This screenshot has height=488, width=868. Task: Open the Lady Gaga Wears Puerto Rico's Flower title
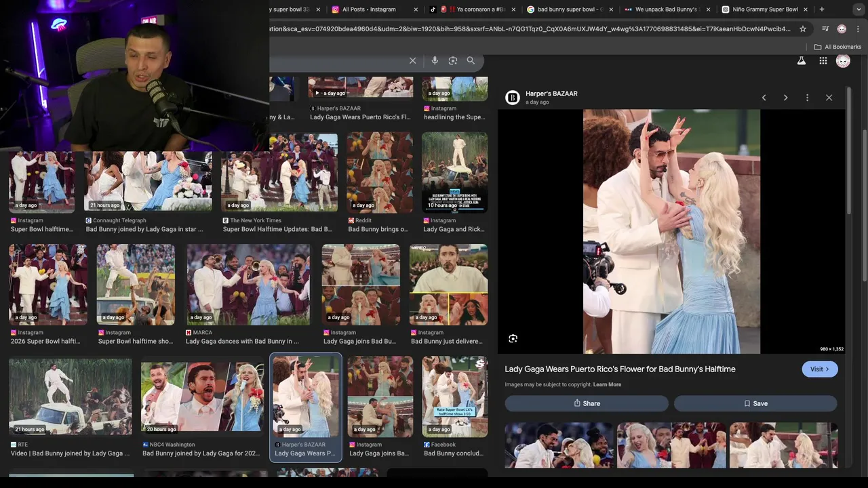(x=620, y=369)
